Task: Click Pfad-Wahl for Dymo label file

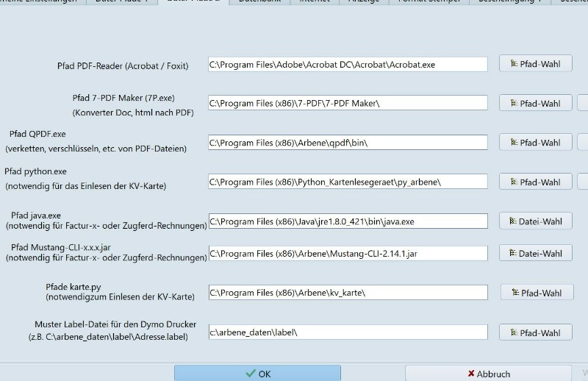Action: point(535,332)
